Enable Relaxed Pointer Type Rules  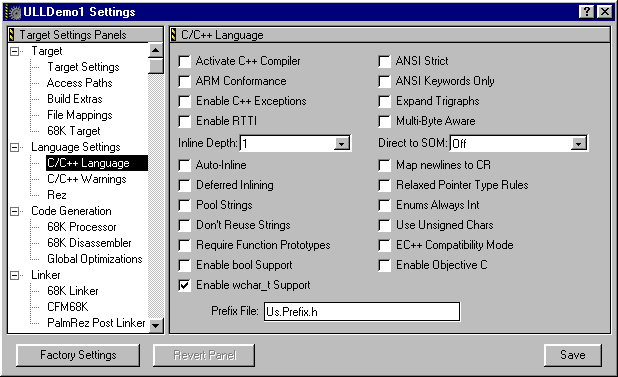pos(384,185)
